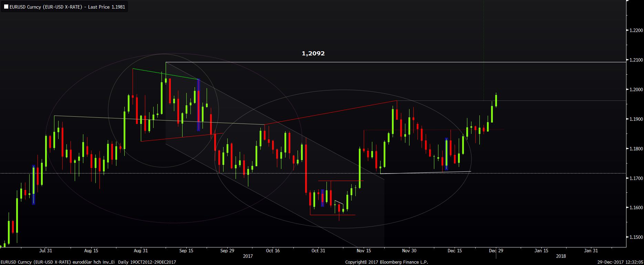Click the 1.2100 price axis label
This screenshot has height=265, width=644.
pyautogui.click(x=636, y=60)
